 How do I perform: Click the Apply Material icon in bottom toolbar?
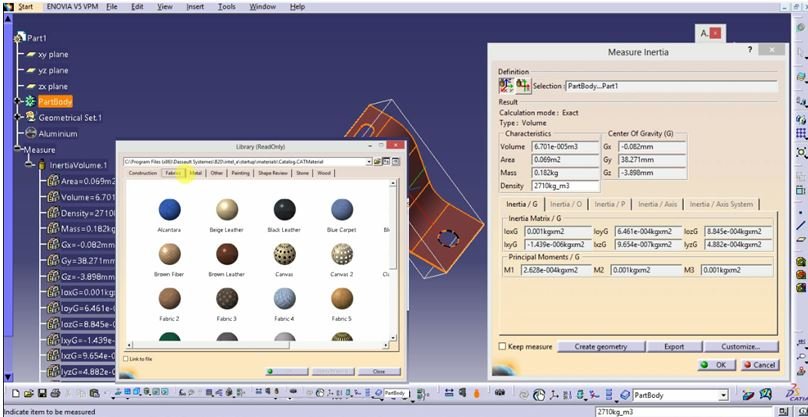click(748, 394)
